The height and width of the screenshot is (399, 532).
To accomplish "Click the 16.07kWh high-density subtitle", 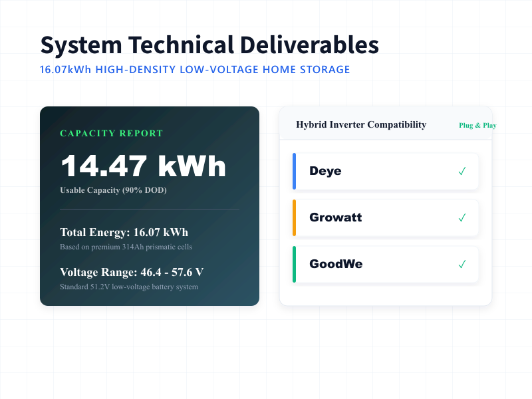I will coord(195,70).
